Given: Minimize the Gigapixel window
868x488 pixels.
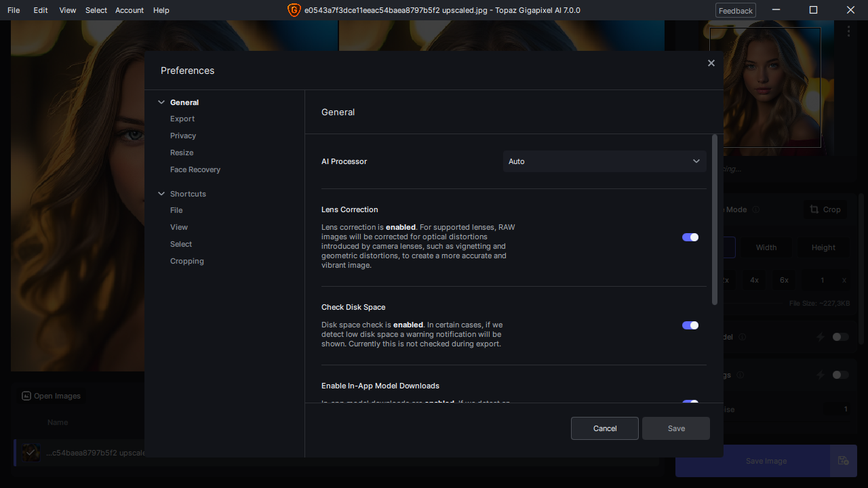Looking at the screenshot, I should (776, 10).
